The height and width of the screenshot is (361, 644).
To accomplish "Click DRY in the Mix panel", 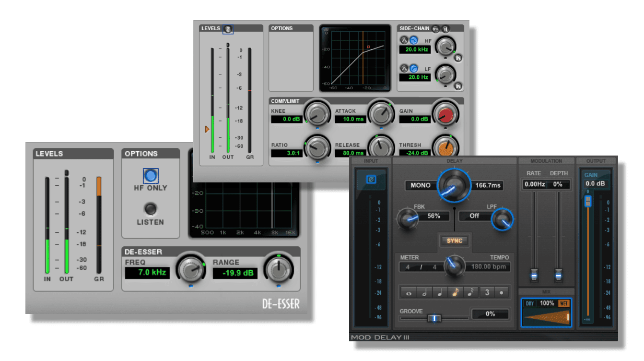I will point(529,303).
